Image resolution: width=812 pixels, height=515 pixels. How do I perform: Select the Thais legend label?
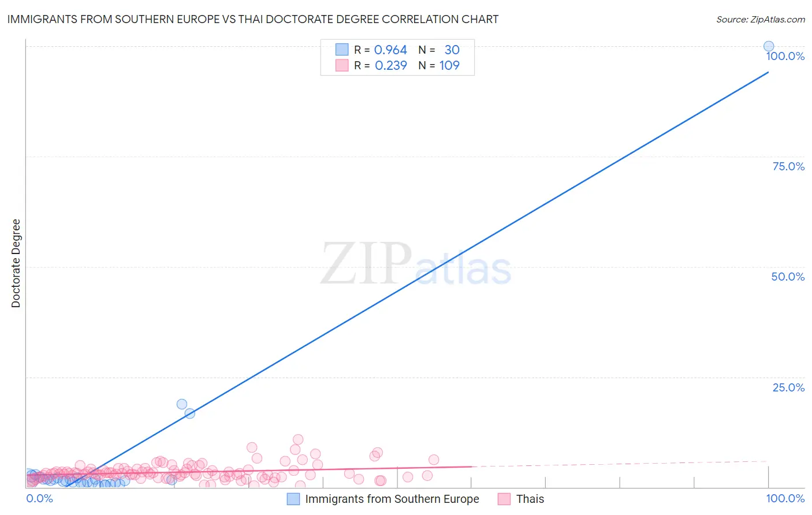coord(530,499)
